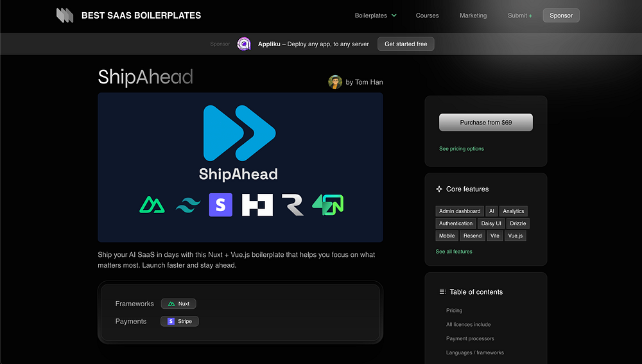Click the Tailwind CSS logo in the banner
Viewport: 642px width, 364px height.
pyautogui.click(x=188, y=205)
